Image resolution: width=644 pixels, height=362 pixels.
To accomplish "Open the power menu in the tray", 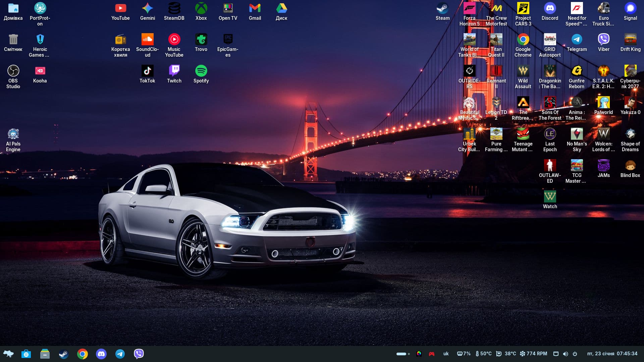I will [x=575, y=354].
